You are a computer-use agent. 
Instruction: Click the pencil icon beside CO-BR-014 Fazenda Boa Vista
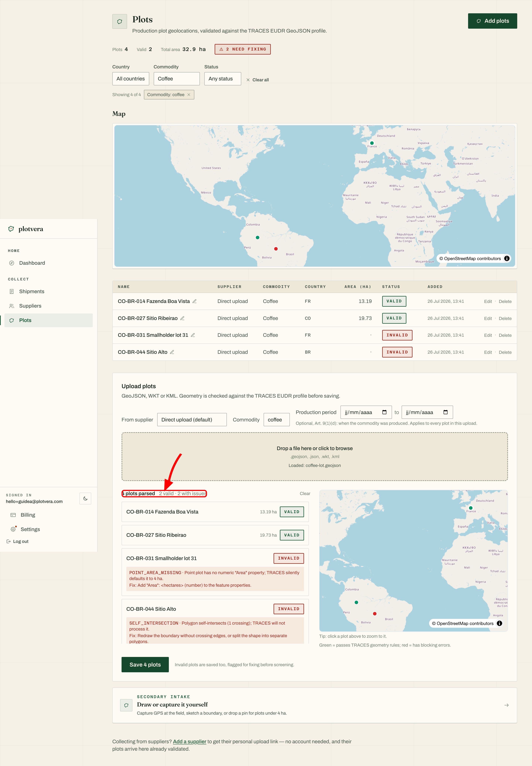195,301
